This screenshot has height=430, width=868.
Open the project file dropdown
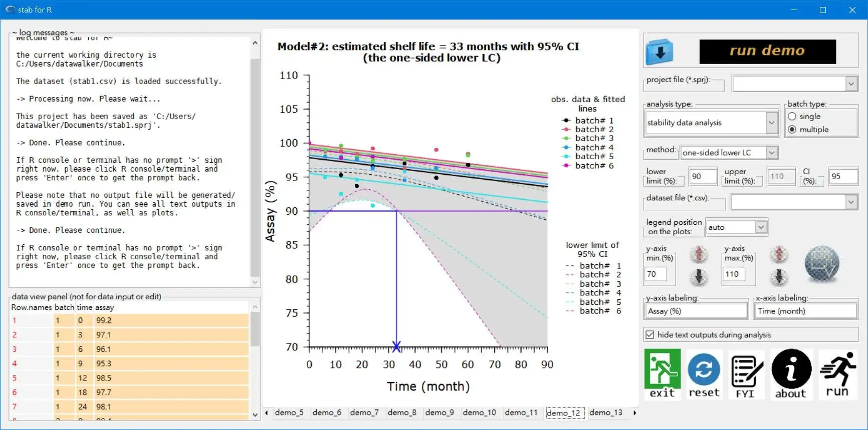click(851, 84)
